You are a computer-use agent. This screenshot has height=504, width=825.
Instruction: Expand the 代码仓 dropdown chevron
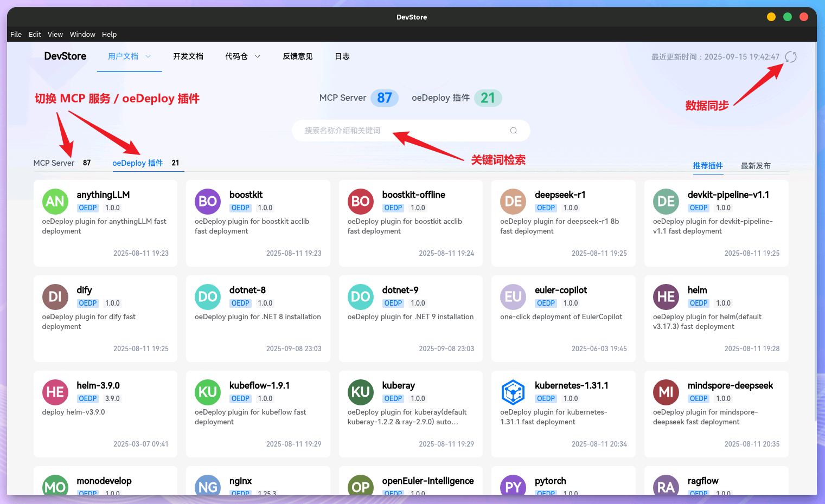(x=258, y=56)
